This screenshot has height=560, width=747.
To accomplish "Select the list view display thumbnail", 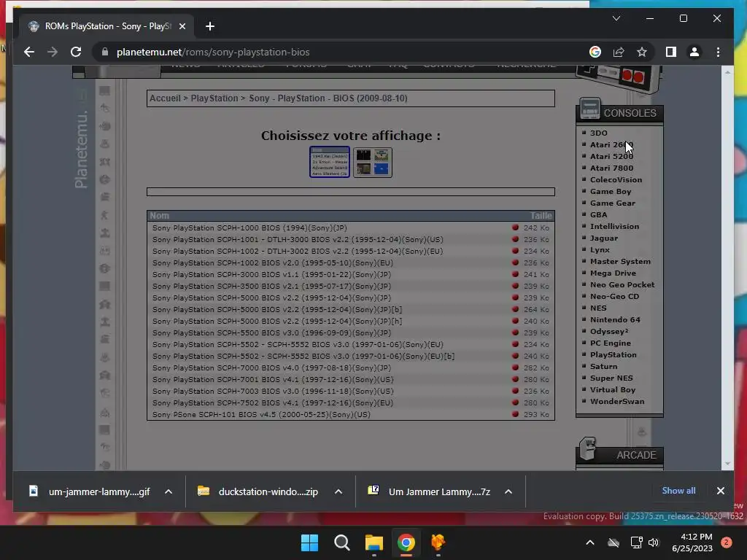I will 330,162.
